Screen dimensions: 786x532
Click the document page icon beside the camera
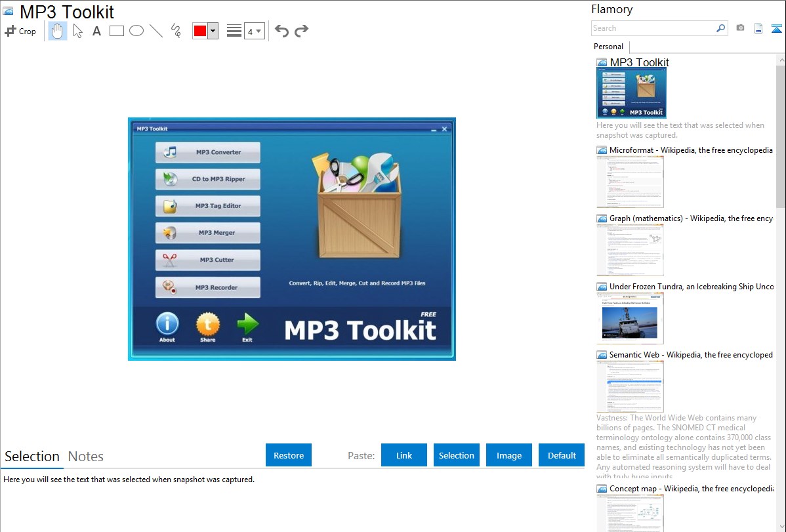tap(758, 28)
